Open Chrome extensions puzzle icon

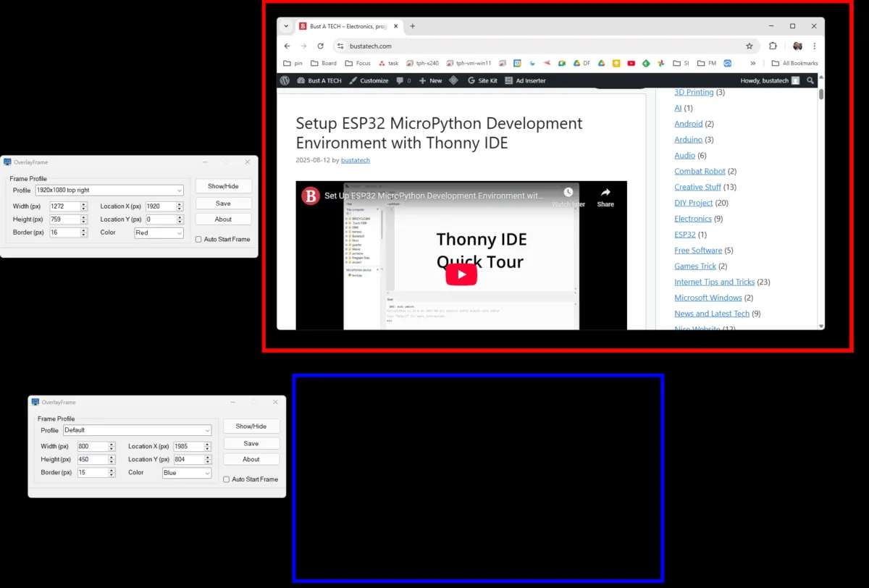tap(773, 46)
